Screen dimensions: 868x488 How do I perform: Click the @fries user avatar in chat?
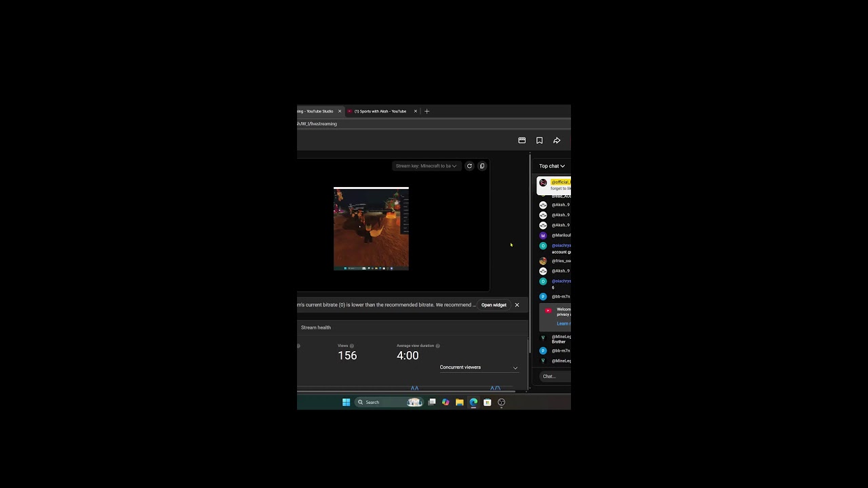pyautogui.click(x=543, y=261)
